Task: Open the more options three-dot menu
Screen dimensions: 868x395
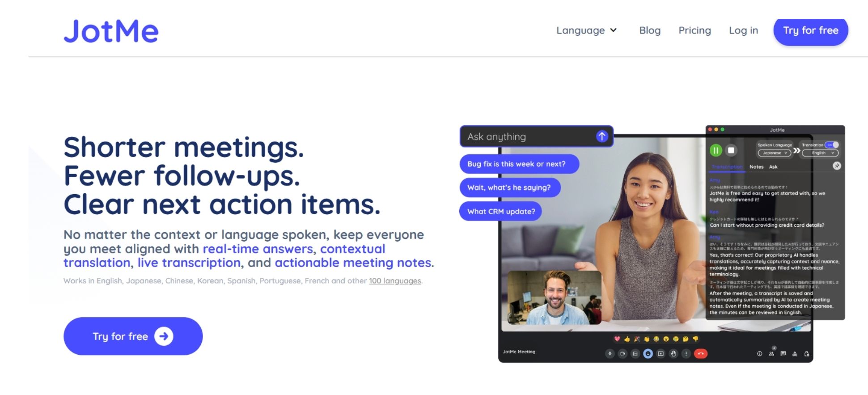Action: [686, 353]
